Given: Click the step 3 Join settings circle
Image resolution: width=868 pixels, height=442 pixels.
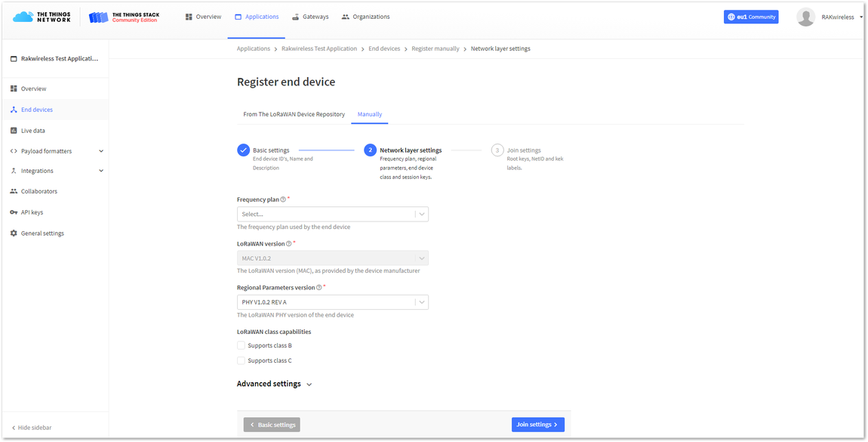Looking at the screenshot, I should coord(497,150).
